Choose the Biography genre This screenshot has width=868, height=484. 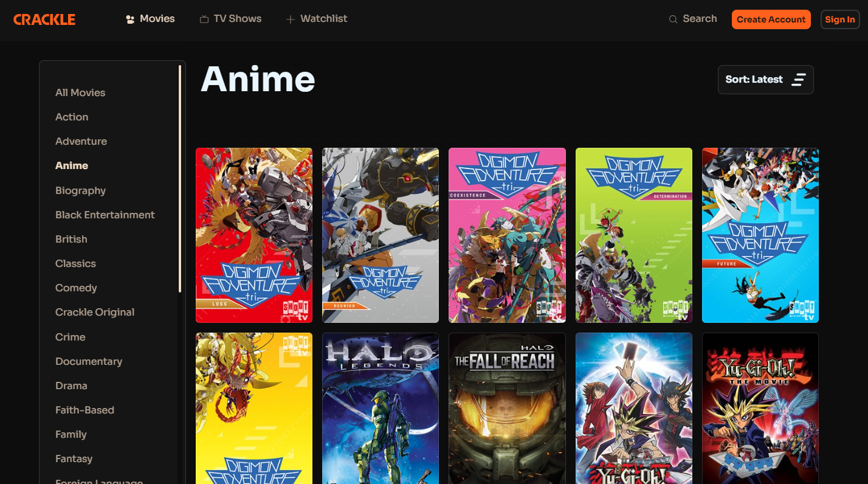click(80, 190)
